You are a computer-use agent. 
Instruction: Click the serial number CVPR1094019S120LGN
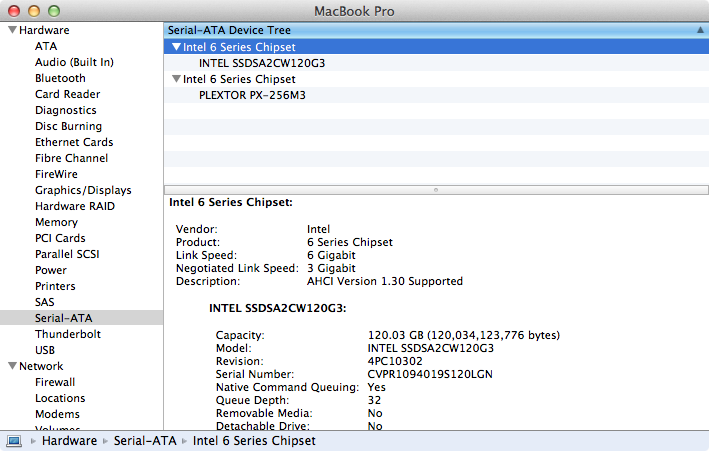tap(430, 374)
